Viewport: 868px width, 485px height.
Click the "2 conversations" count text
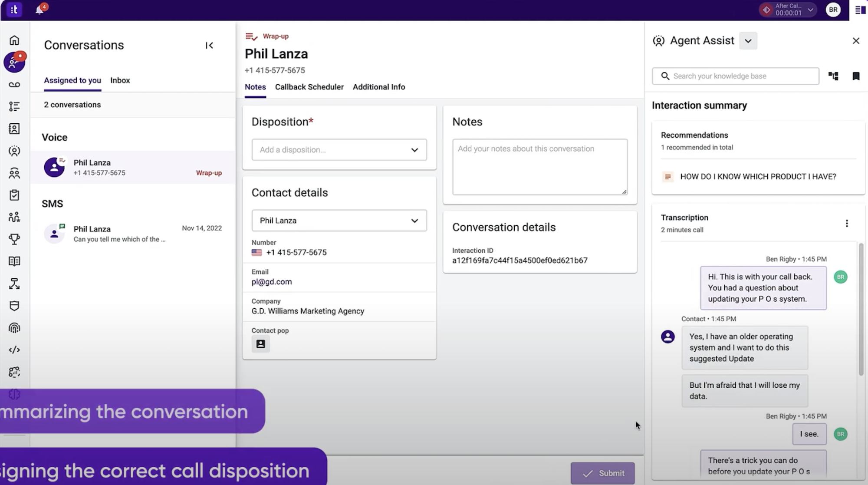72,105
